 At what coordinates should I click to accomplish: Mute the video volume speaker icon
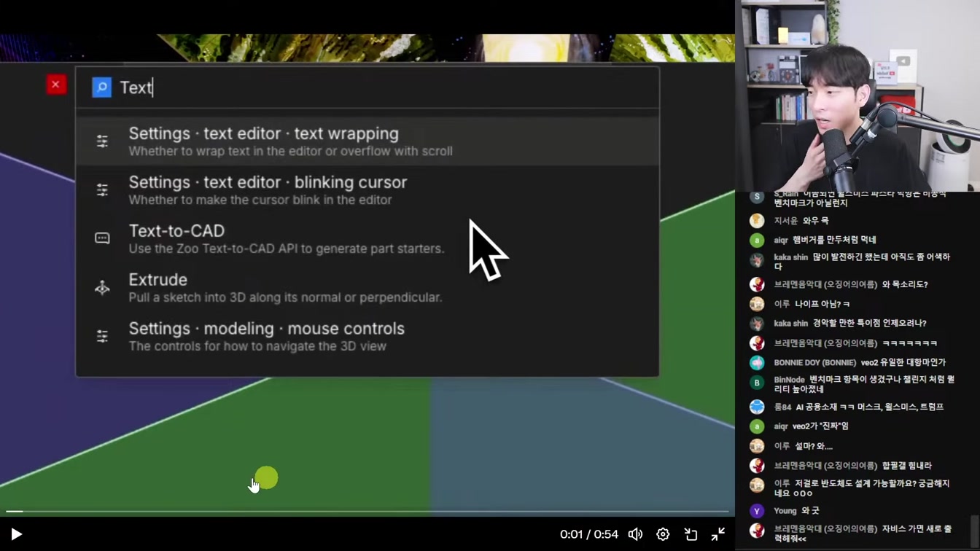click(635, 534)
